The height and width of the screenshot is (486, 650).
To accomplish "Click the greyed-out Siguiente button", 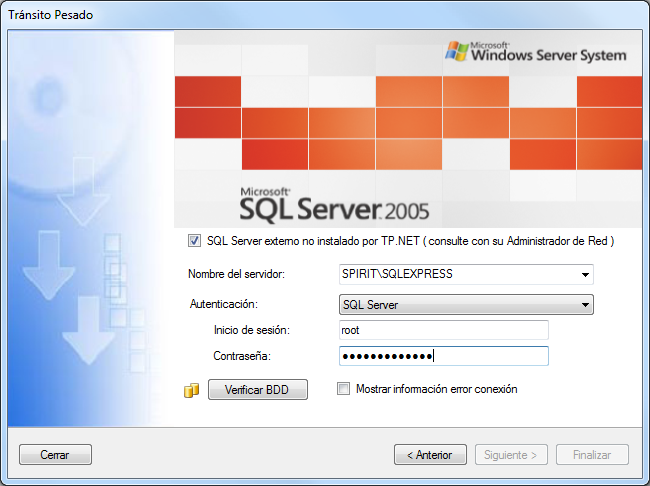I will click(511, 454).
